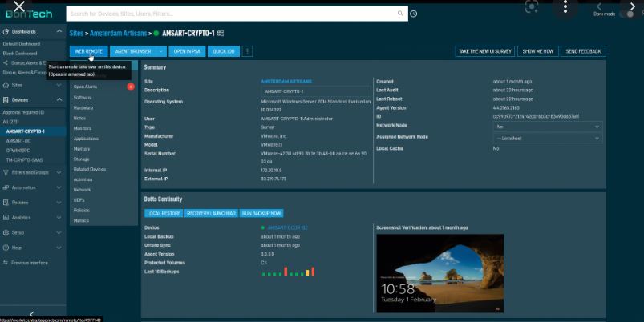This screenshot has width=644, height=322.
Task: Expand the Analytics section chevron
Action: coord(59,217)
